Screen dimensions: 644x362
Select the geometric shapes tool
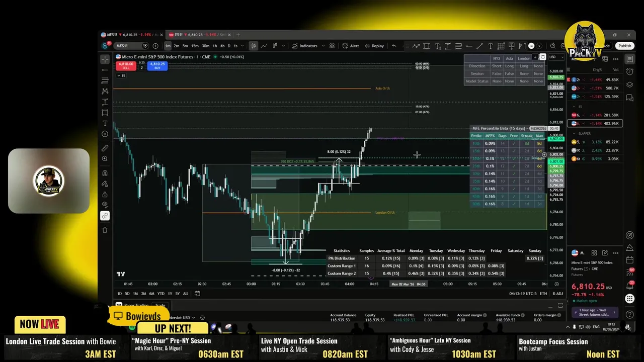coord(105,113)
